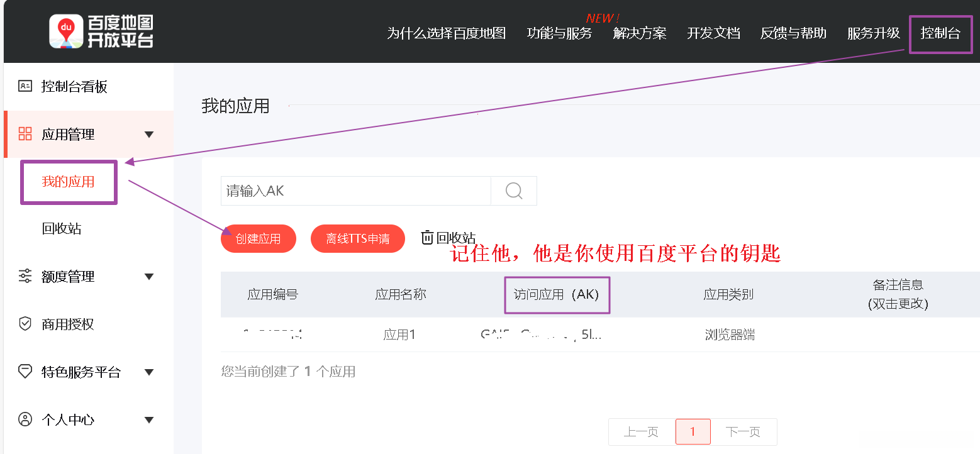The image size is (980, 454).
Task: Click the trash can icon for 回收站
Action: [428, 237]
